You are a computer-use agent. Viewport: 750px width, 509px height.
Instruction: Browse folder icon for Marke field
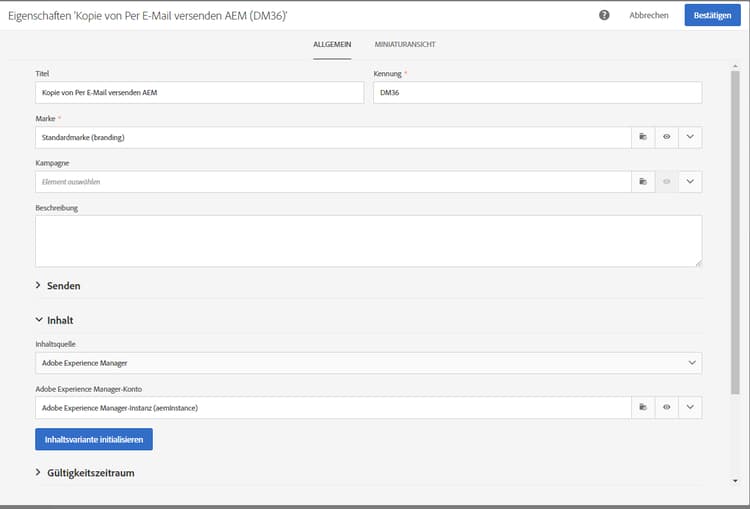643,137
